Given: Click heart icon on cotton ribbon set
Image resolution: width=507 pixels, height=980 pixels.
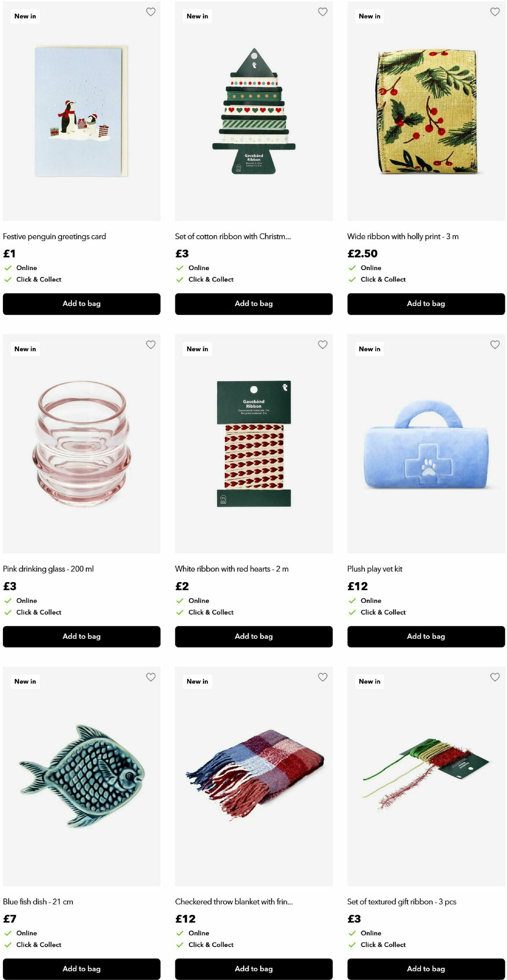Looking at the screenshot, I should [323, 12].
